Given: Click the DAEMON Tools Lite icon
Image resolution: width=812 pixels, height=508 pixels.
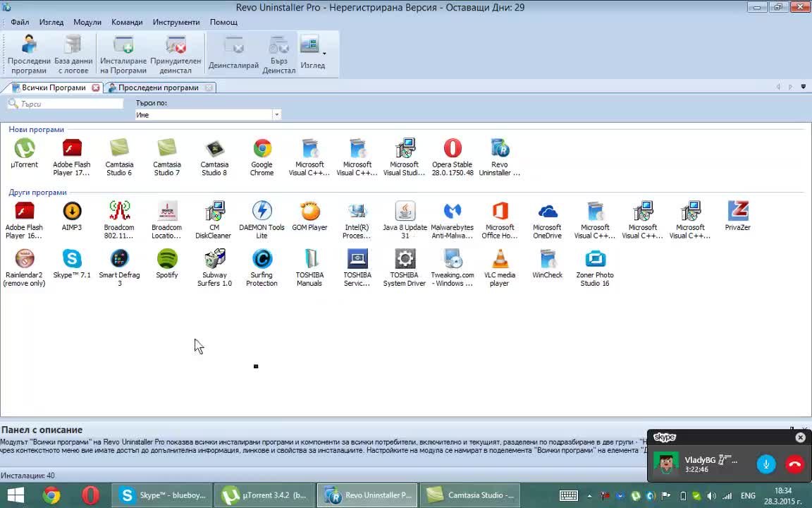Looking at the screenshot, I should 262,212.
